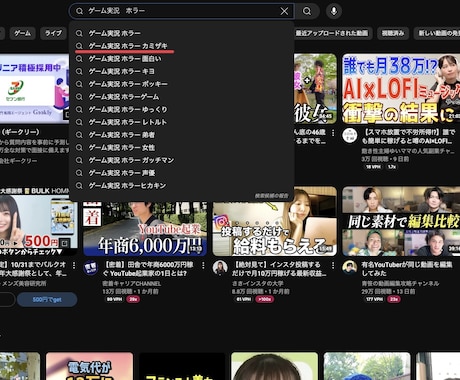
Task: Open the 電気代が thumbnail in bottom row
Action: (89, 366)
